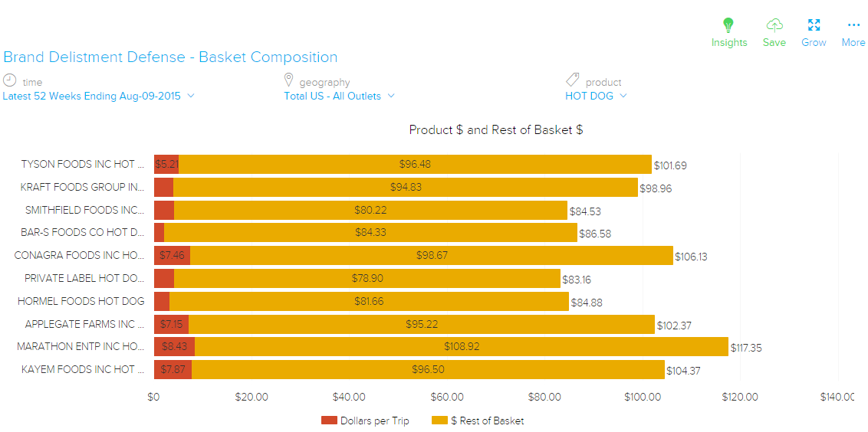The height and width of the screenshot is (432, 868).
Task: Click the Save cloud upload icon
Action: pyautogui.click(x=774, y=25)
